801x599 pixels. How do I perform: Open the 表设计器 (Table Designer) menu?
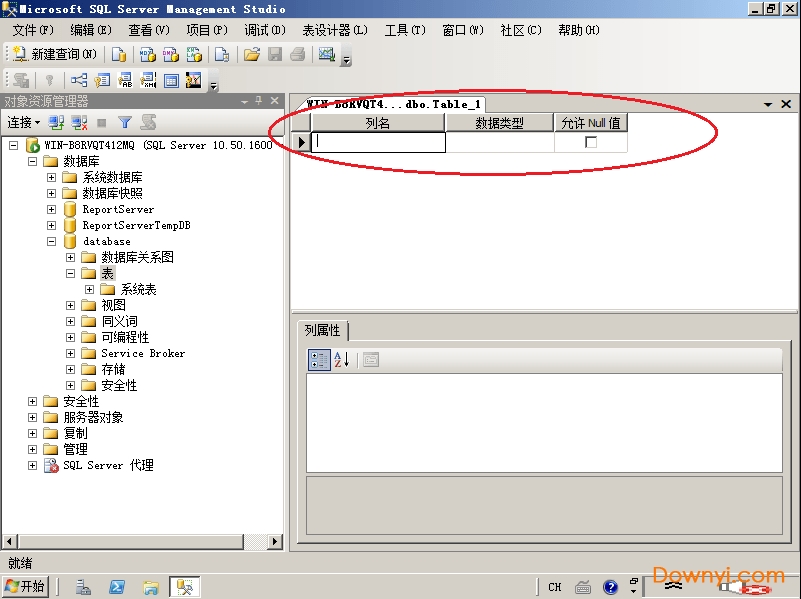(334, 30)
